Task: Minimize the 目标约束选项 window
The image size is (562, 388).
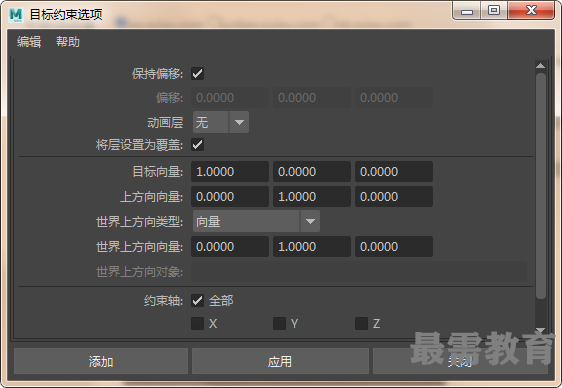Action: (467, 11)
